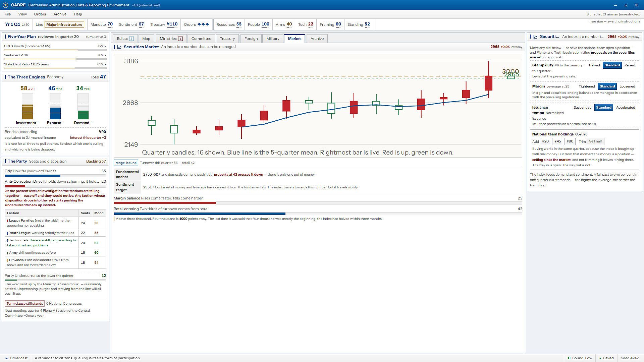Expand the Investment engine dropdown

click(27, 123)
